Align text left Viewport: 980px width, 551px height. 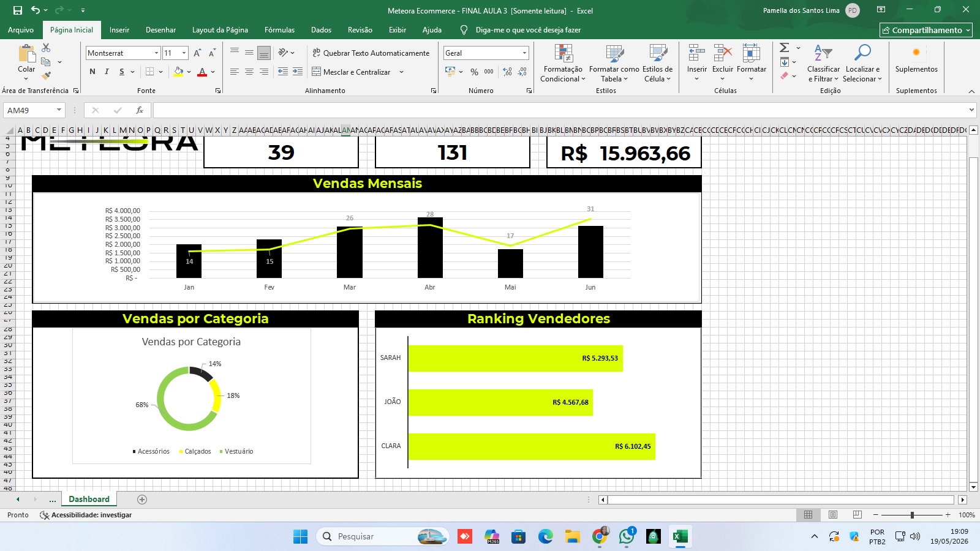click(x=235, y=72)
